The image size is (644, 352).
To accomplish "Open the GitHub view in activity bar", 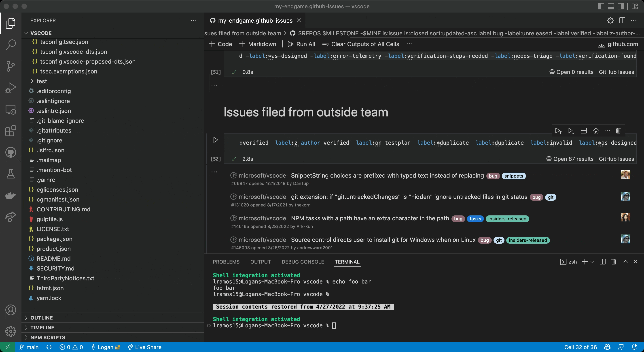I will pyautogui.click(x=11, y=152).
